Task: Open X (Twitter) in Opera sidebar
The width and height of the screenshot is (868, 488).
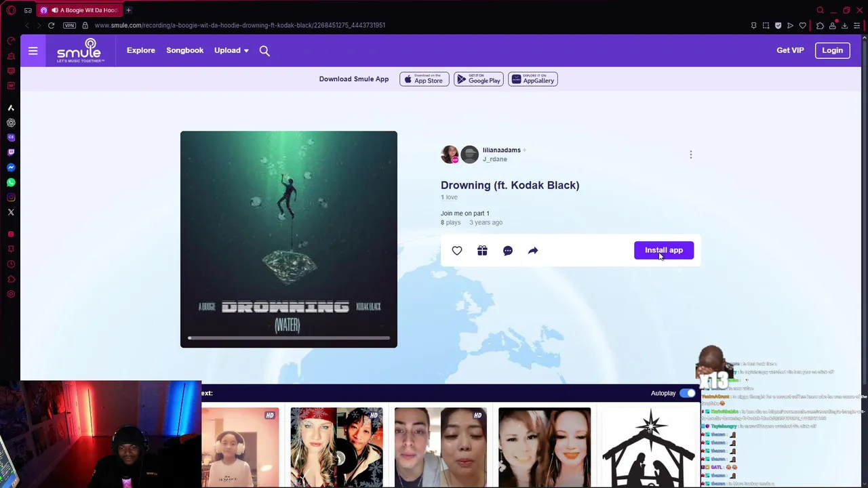Action: 11,212
